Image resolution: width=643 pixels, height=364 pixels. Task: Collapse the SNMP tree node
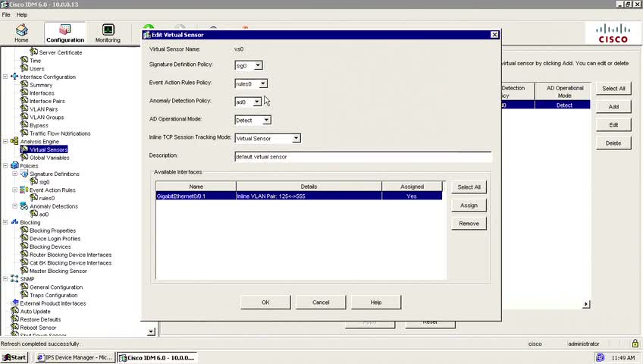click(5, 279)
